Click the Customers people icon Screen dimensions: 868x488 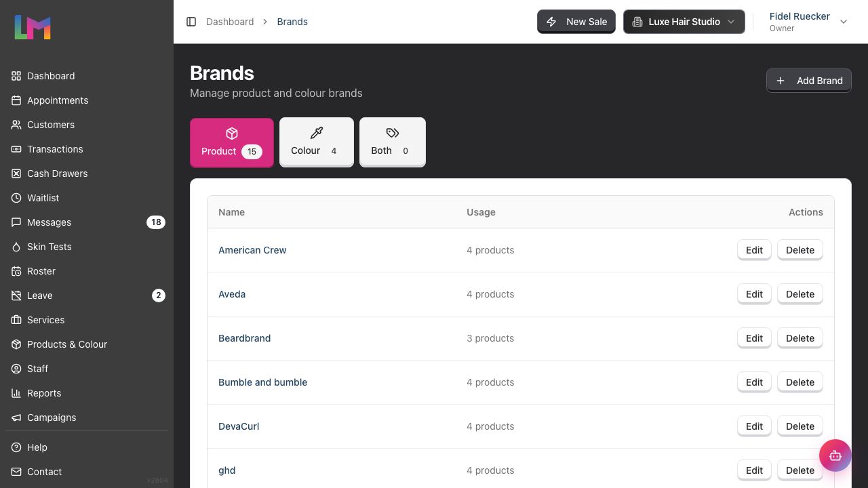click(16, 125)
